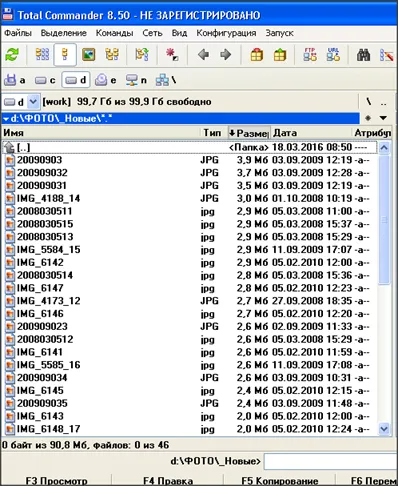Click the multi-rename tool icon

coord(387,55)
